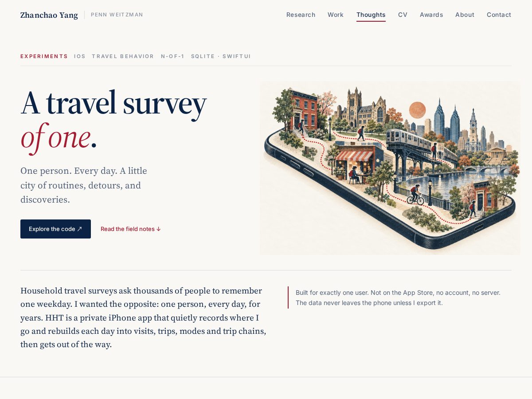This screenshot has height=399, width=532.
Task: Navigate to Awards
Action: (431, 15)
